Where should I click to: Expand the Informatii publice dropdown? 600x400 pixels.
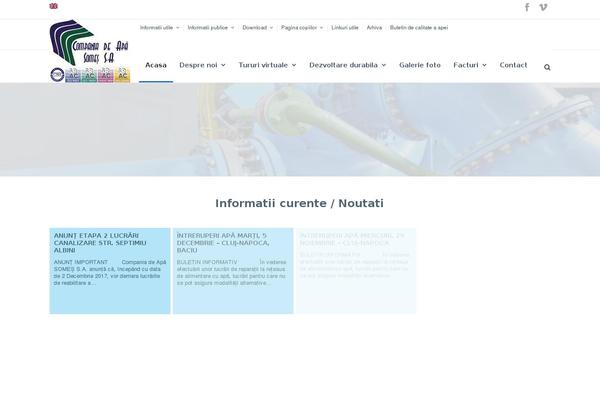coord(211,28)
